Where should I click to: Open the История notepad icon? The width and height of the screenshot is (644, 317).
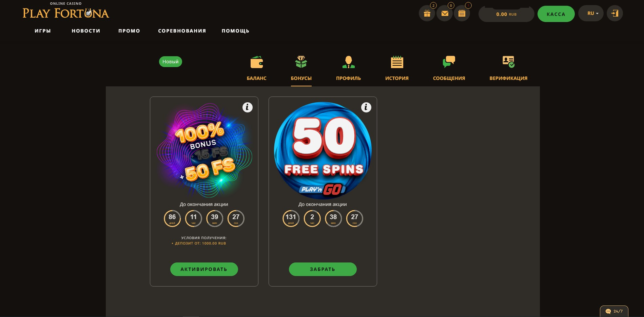(x=397, y=62)
